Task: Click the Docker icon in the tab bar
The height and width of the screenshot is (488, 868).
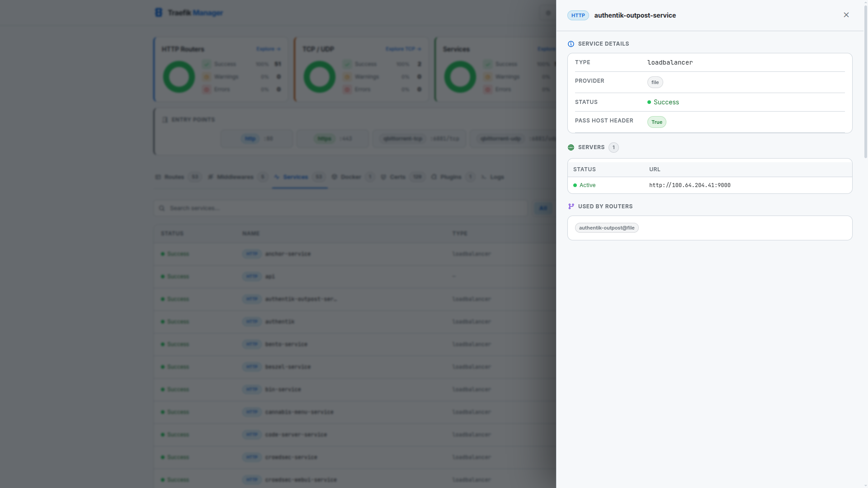Action: click(x=334, y=177)
